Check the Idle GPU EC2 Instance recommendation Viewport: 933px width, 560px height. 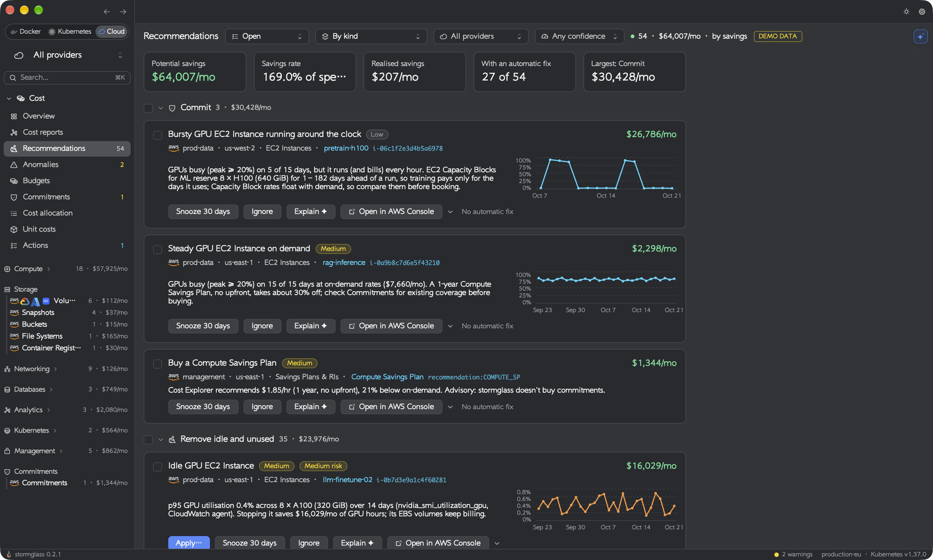(x=157, y=467)
